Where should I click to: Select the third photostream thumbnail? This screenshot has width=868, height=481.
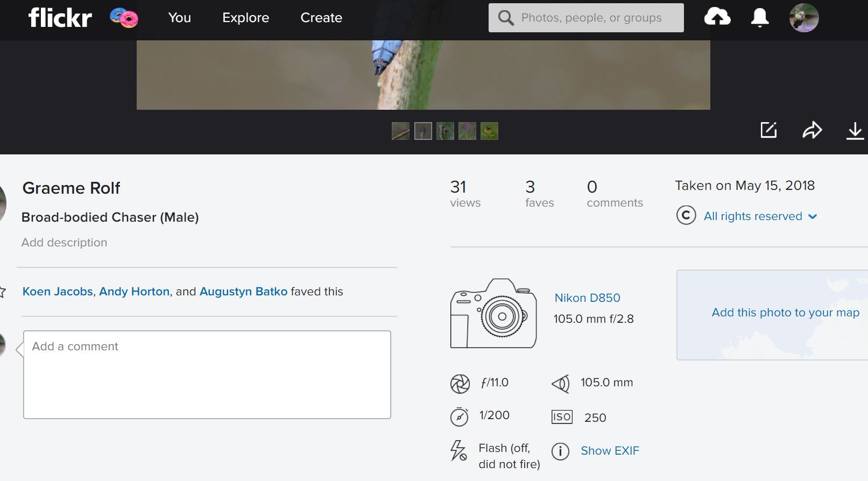point(445,131)
